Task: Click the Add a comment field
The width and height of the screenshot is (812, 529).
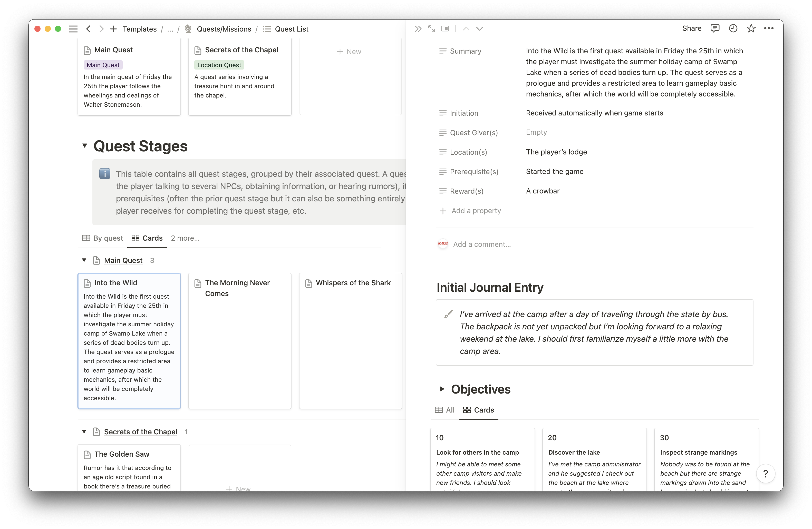Action: pos(482,244)
